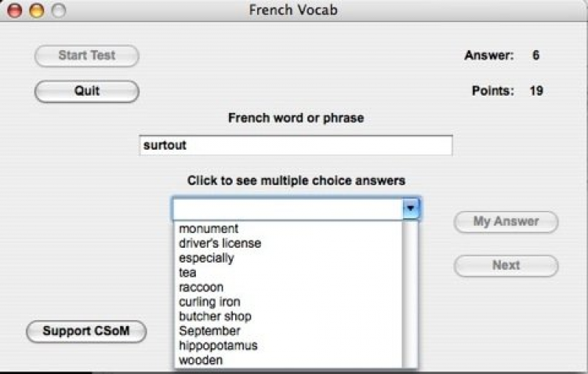Choose 'raccoon' from the dropdown list

click(201, 288)
